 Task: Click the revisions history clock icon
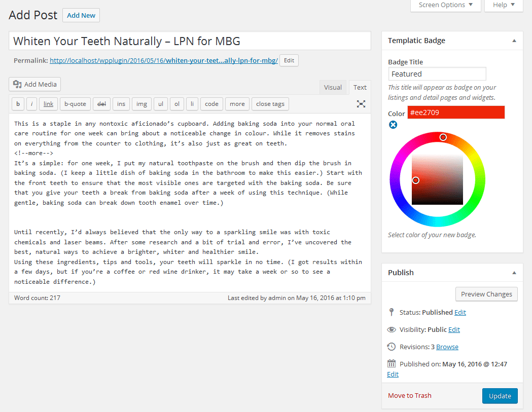391,347
